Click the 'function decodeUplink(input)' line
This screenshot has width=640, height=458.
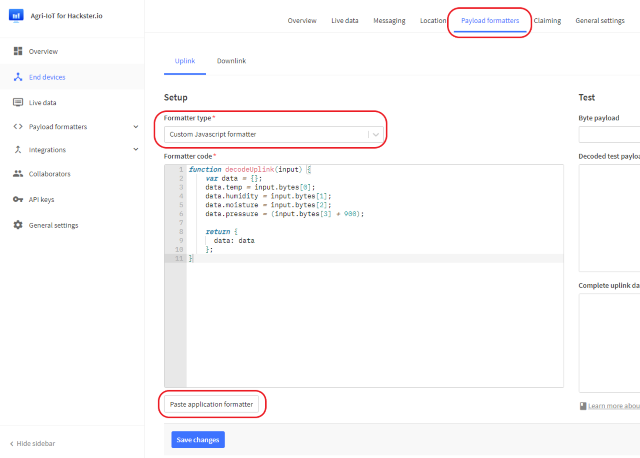click(x=250, y=169)
